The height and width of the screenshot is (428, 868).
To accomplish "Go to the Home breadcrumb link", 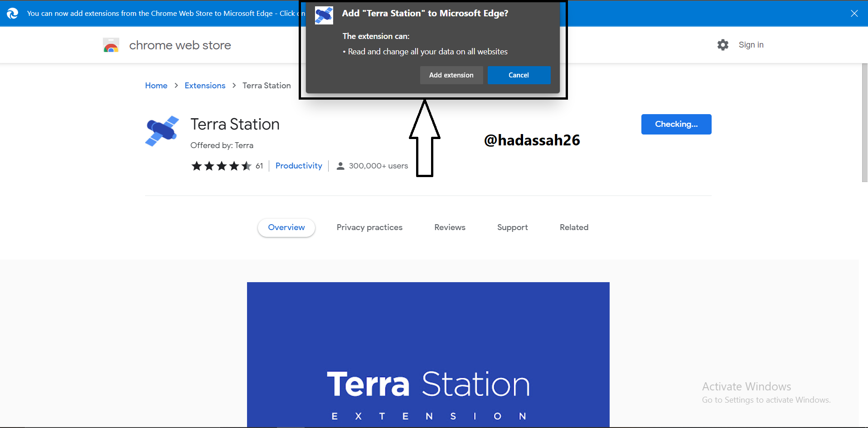I will point(156,86).
